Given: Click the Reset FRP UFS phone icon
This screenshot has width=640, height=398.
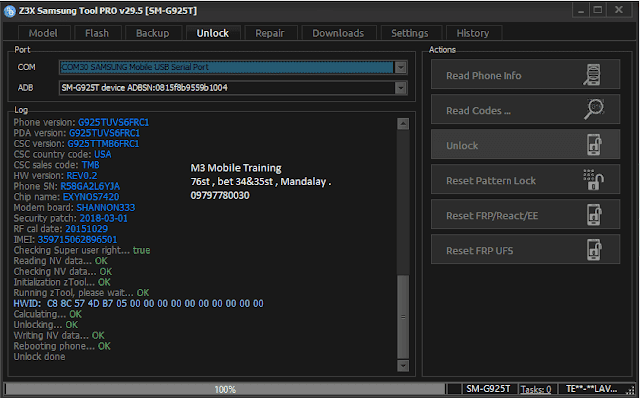Looking at the screenshot, I should pos(594,250).
